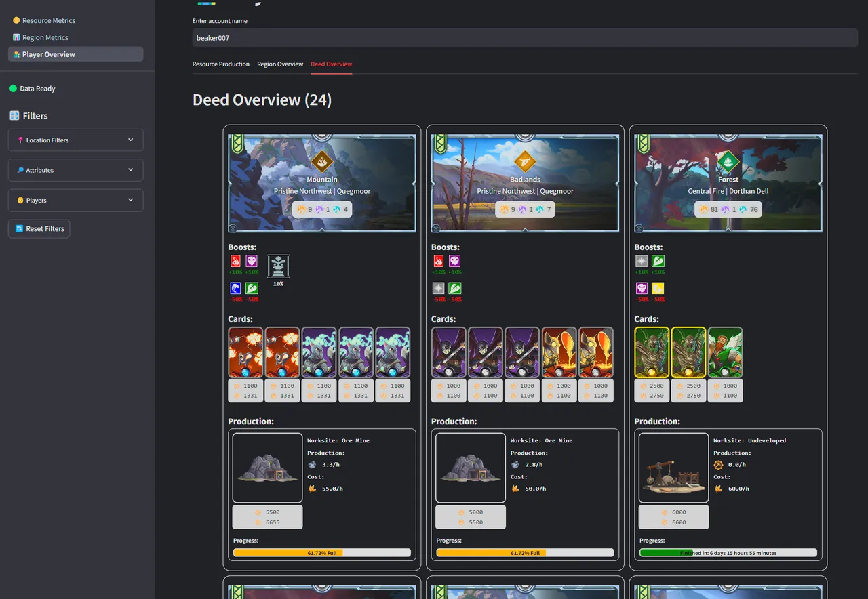Select the Deed Overview tab
868x599 pixels.
(332, 64)
